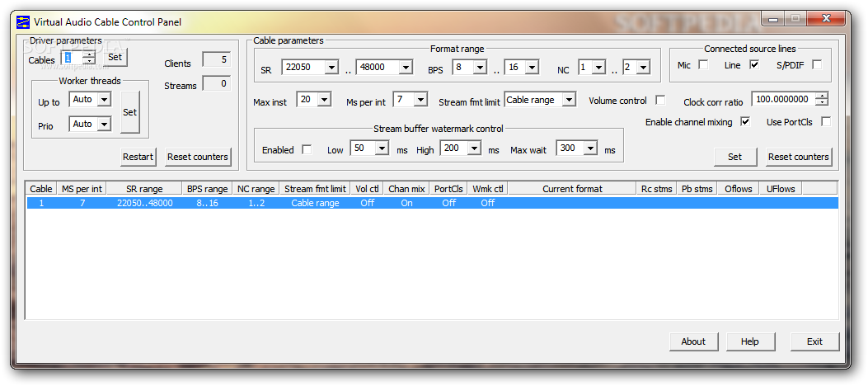868x386 pixels.
Task: Click Reset counters in Driver parameters
Action: pos(198,157)
